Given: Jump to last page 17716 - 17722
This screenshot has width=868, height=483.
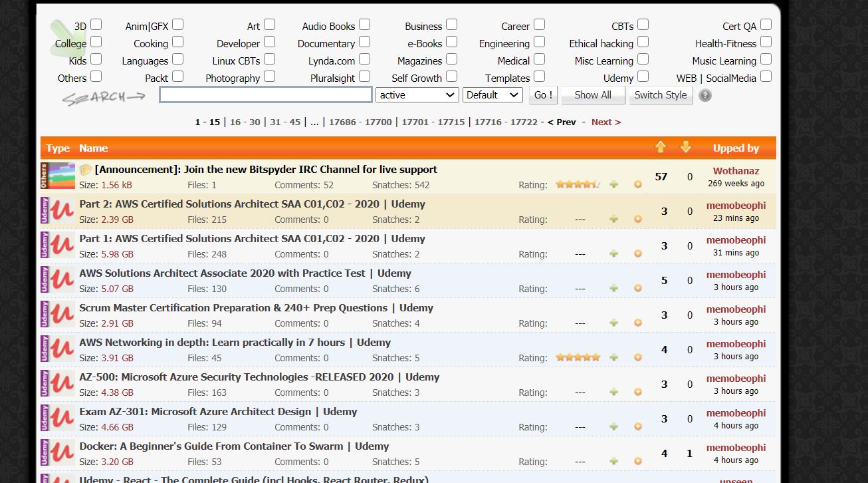Looking at the screenshot, I should click(x=506, y=122).
